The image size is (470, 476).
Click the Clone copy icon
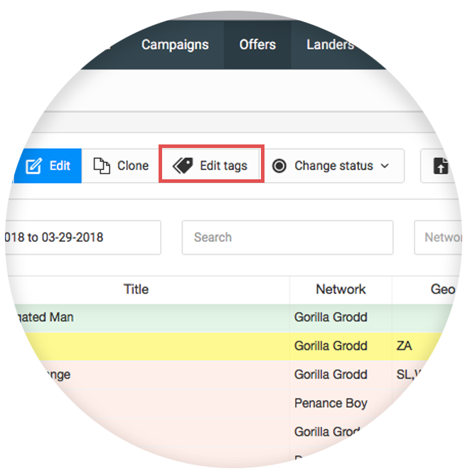pyautogui.click(x=102, y=166)
